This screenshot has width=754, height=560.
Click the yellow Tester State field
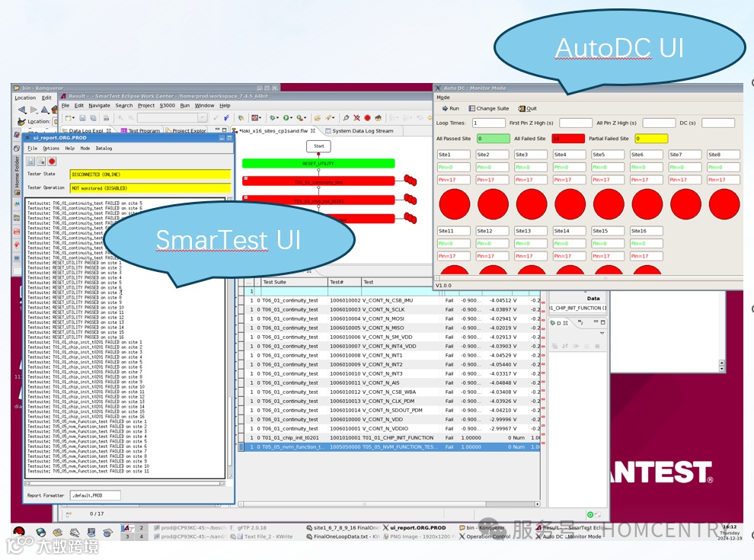(x=151, y=174)
